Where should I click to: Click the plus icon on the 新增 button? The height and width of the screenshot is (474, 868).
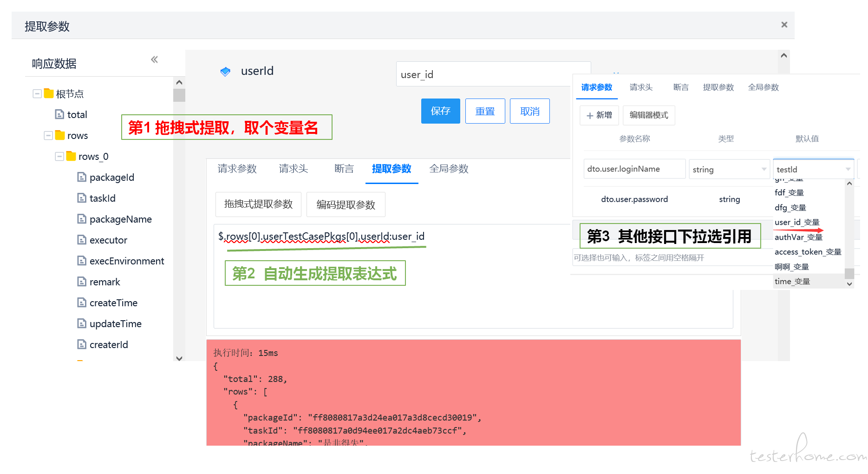coord(590,115)
